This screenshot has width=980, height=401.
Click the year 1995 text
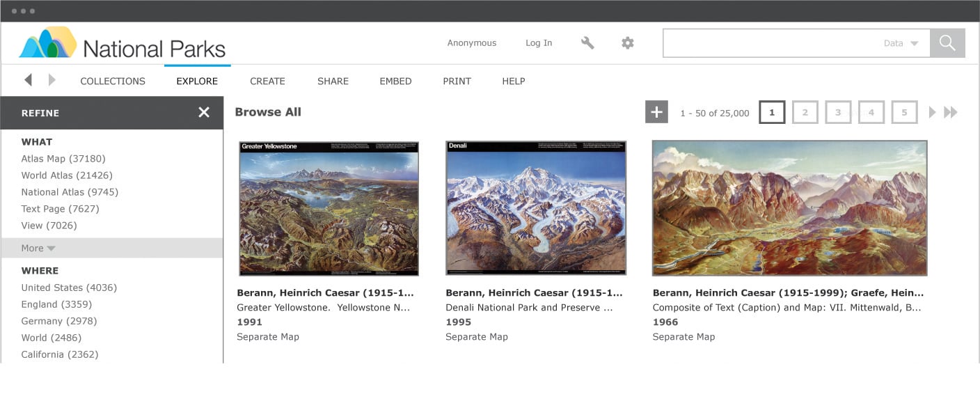(x=459, y=322)
